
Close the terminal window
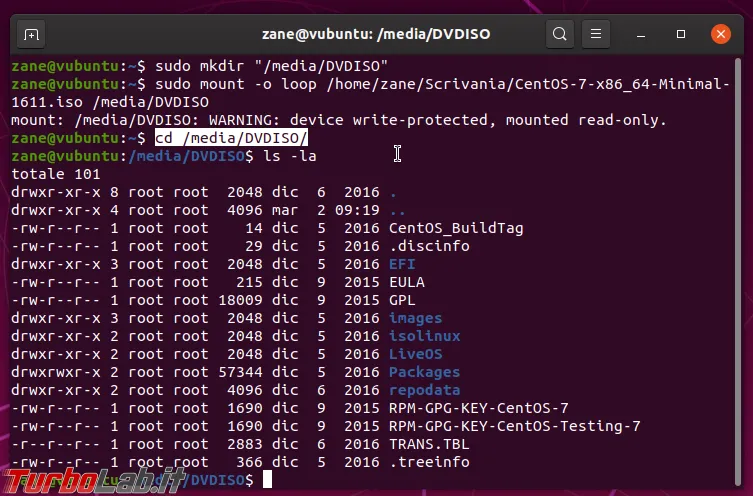(721, 35)
